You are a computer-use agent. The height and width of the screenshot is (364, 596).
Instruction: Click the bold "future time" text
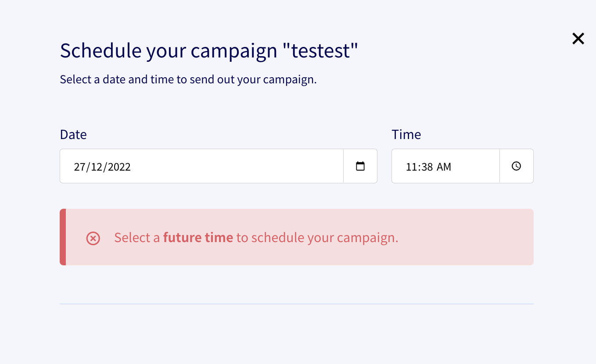(x=198, y=238)
